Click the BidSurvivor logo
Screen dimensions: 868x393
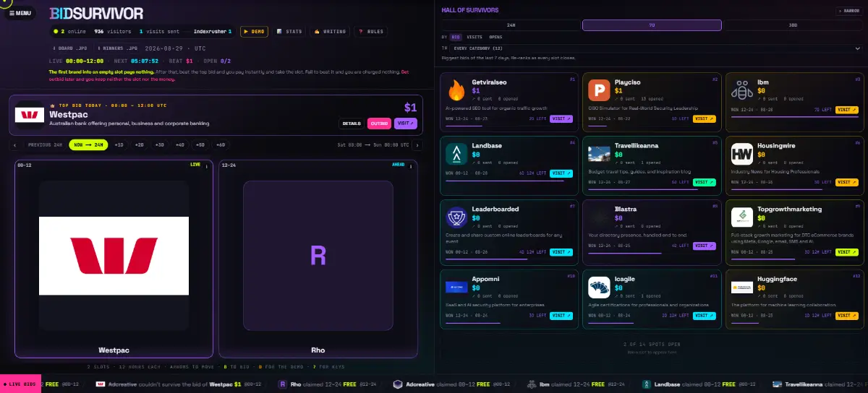coord(96,13)
